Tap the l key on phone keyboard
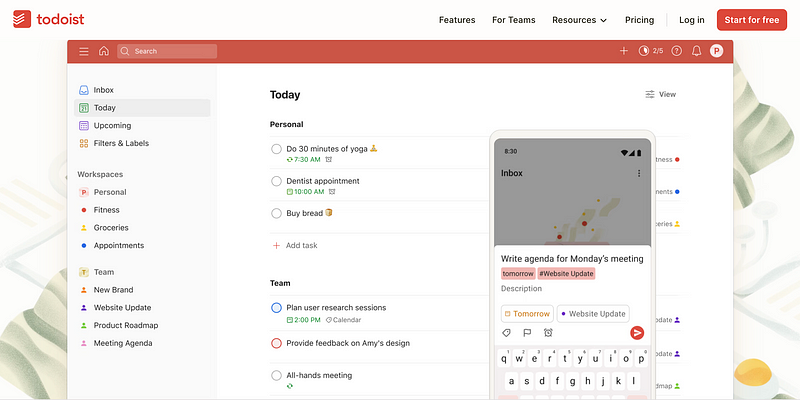800x400 pixels. point(634,381)
